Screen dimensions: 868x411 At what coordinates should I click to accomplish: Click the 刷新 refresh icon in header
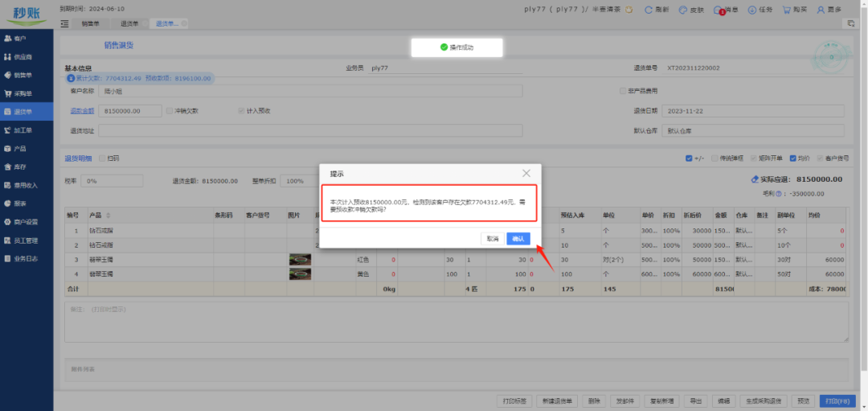(649, 10)
